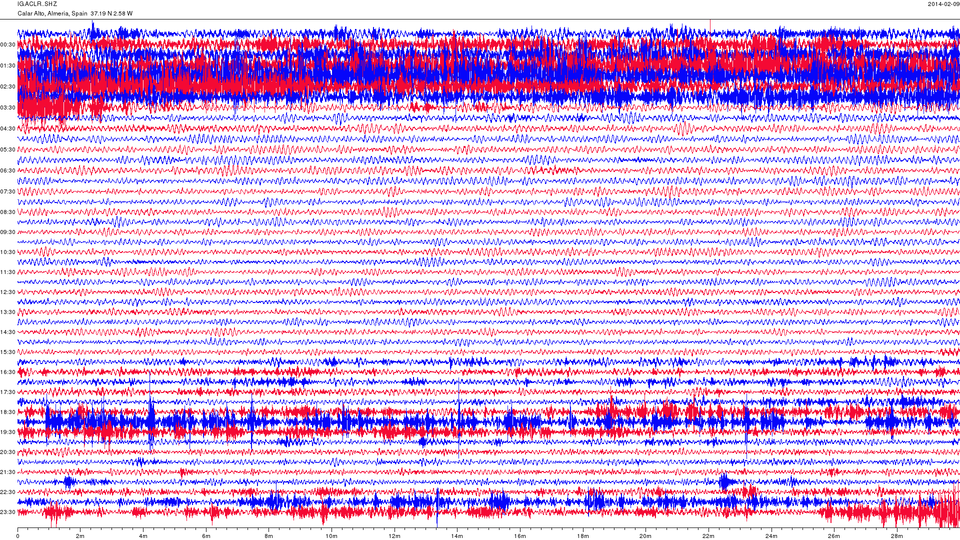Screen dimensions: 960x540
Task: Select the 02:30 trace time label
Action: click(8, 87)
